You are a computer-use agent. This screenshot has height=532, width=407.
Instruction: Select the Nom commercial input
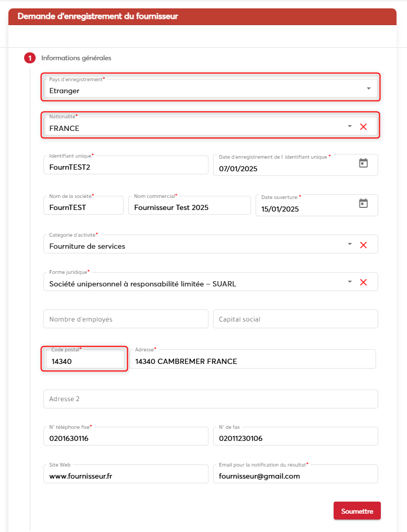click(x=189, y=207)
